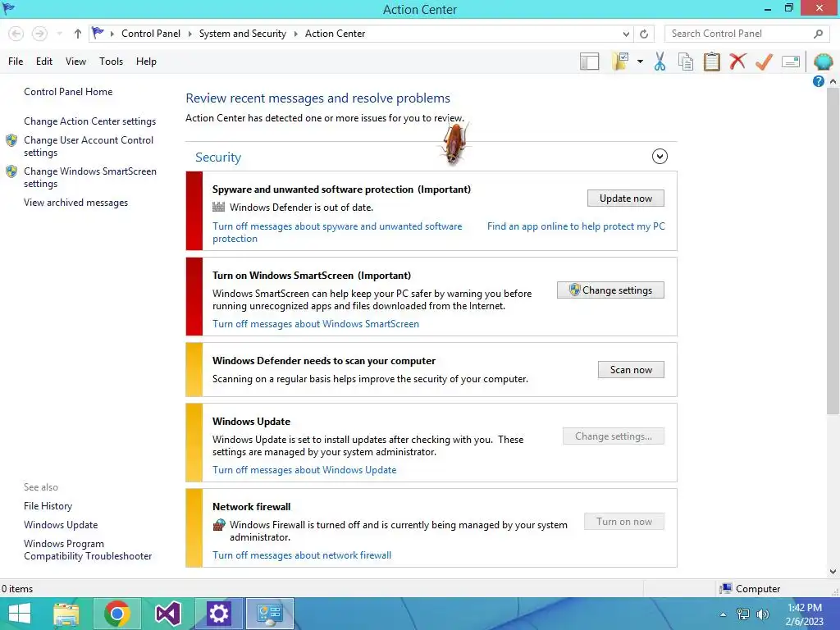Click the Forward navigation arrow

(x=39, y=34)
